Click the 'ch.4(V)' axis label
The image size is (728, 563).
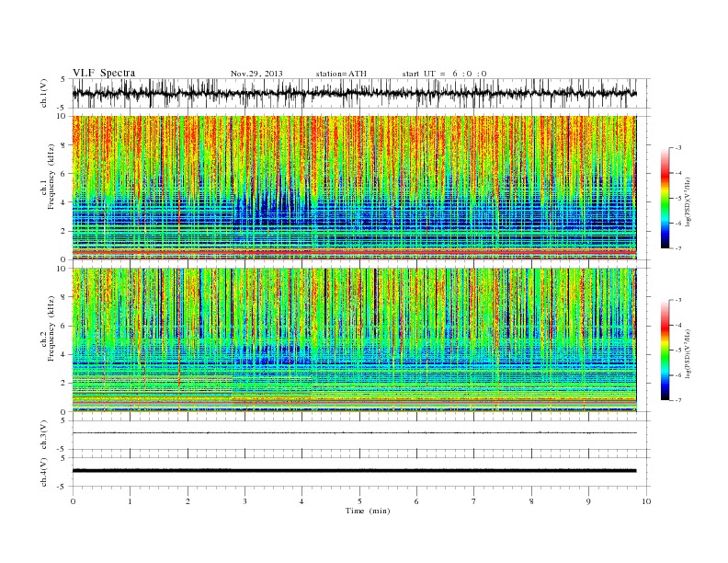pyautogui.click(x=44, y=472)
